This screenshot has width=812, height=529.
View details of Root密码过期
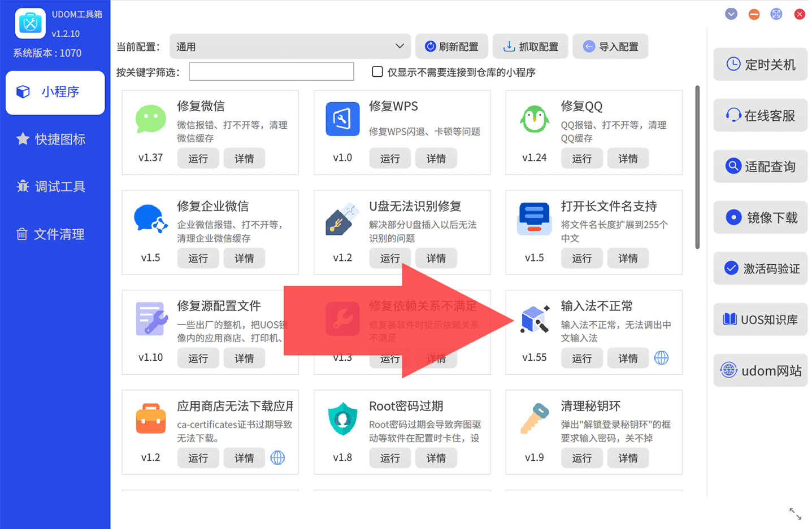pos(436,458)
